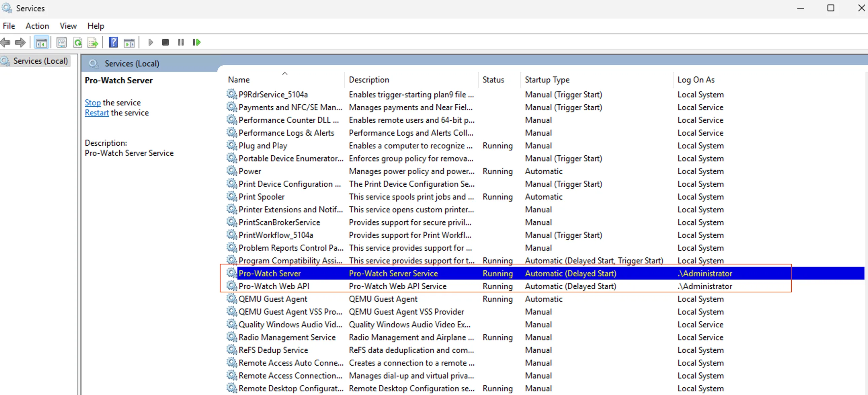Click gear icon of Power service row
The width and height of the screenshot is (868, 395).
pos(232,171)
